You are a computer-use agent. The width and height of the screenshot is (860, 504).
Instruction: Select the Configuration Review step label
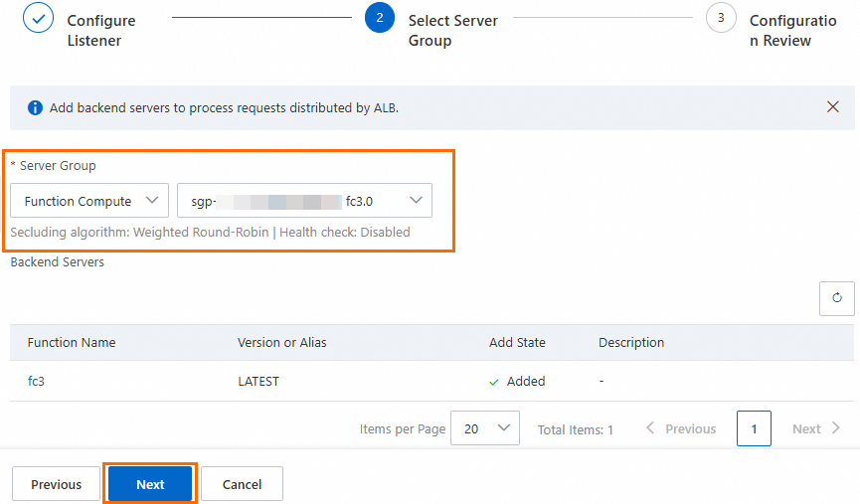click(x=792, y=30)
